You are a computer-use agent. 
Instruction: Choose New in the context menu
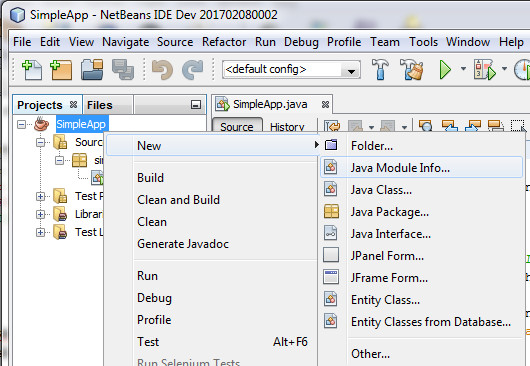(x=213, y=146)
